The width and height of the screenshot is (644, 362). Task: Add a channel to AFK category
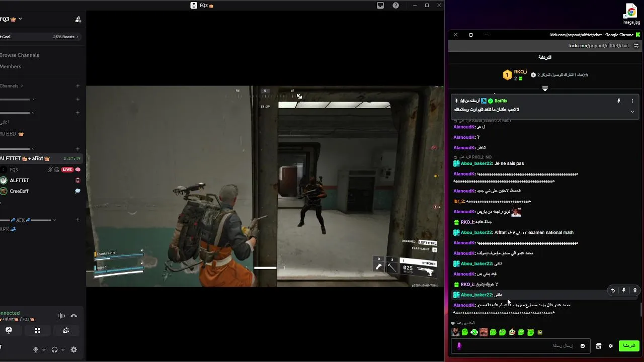tap(77, 220)
